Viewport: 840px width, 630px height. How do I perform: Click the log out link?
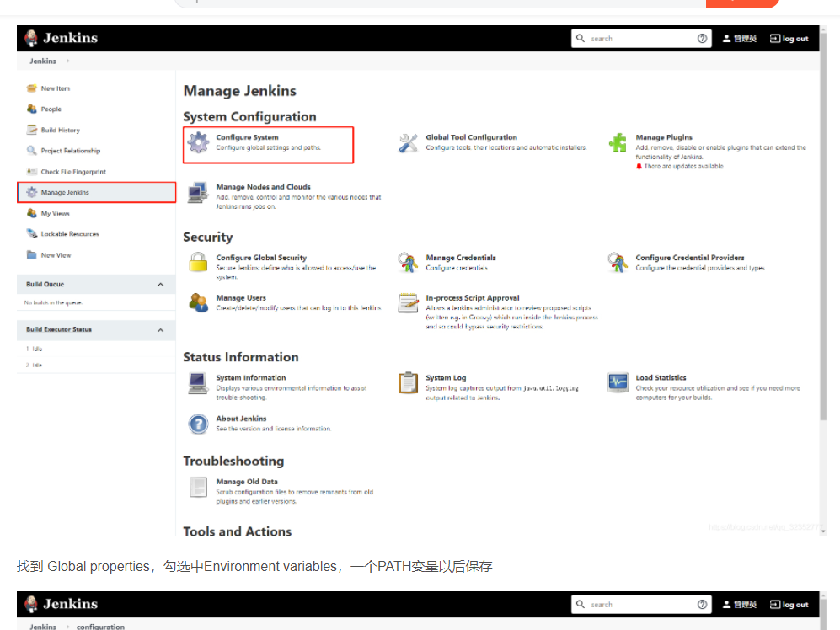pos(789,38)
